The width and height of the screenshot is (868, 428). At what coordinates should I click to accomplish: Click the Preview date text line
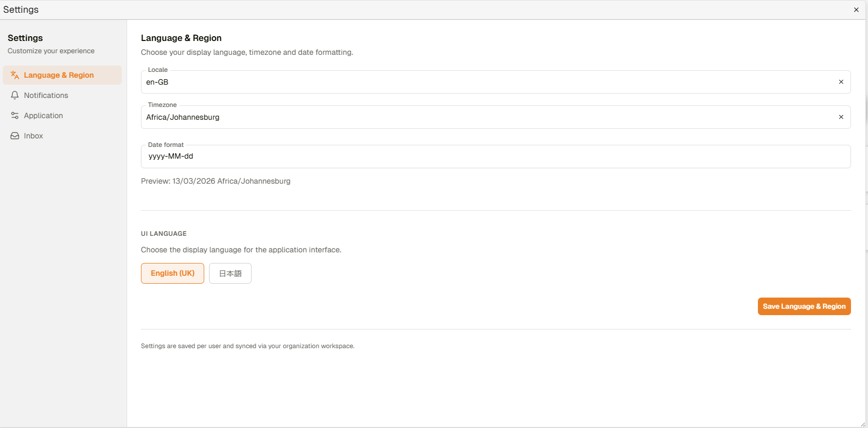[x=215, y=181]
